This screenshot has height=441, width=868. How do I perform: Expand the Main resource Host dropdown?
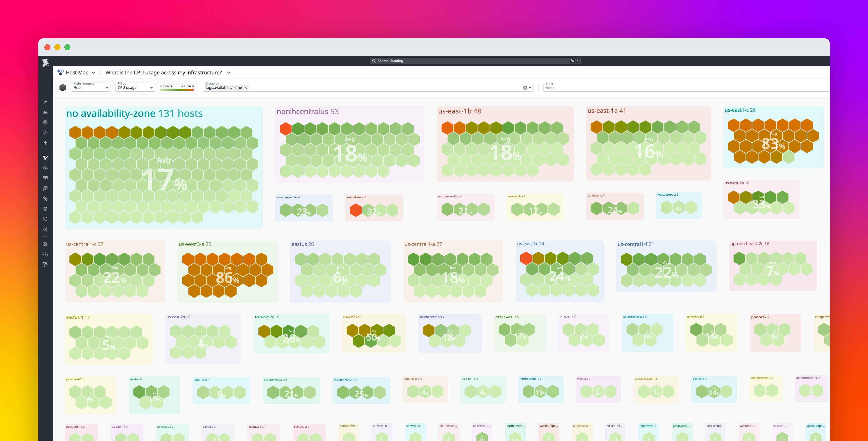click(91, 88)
